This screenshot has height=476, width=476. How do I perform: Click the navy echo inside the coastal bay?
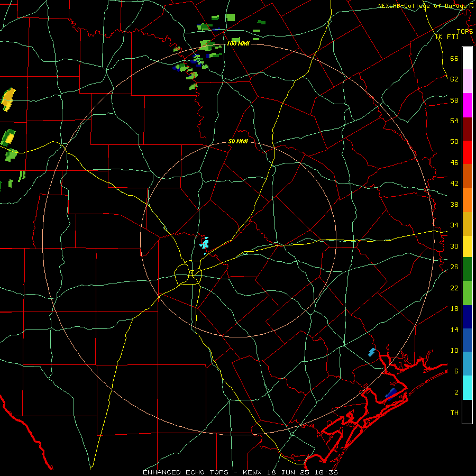click(390, 393)
